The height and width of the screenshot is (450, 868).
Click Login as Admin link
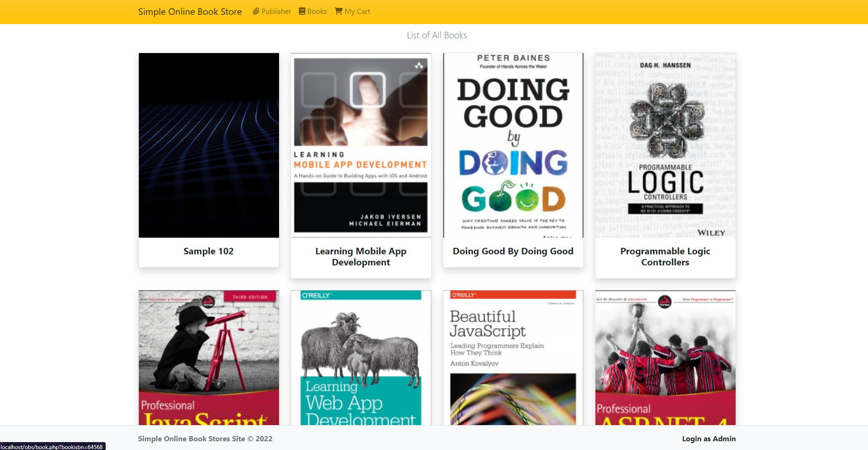pyautogui.click(x=709, y=438)
